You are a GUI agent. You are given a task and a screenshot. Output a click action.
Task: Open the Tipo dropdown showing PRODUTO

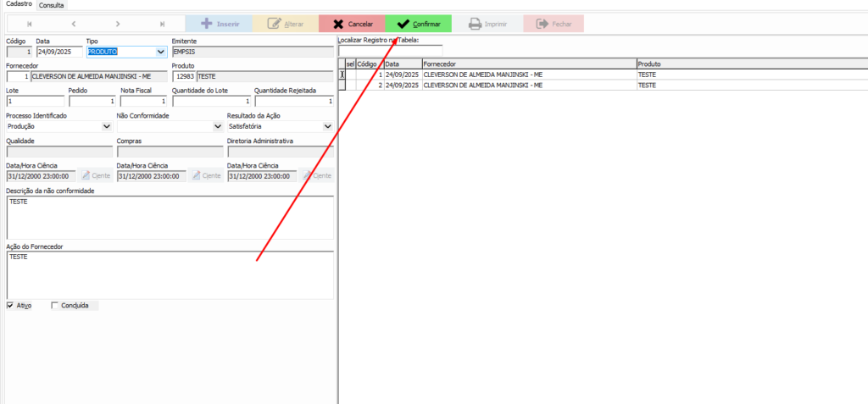[159, 52]
